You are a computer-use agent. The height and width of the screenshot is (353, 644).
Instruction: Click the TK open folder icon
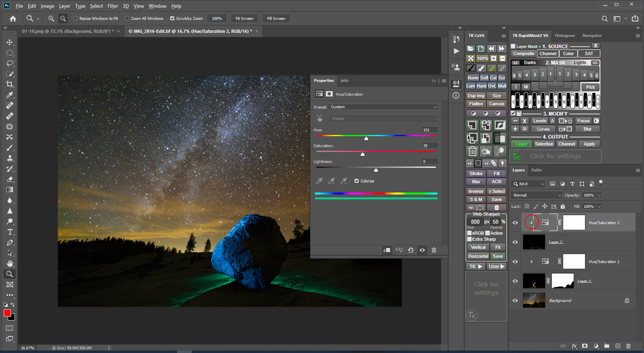471,48
